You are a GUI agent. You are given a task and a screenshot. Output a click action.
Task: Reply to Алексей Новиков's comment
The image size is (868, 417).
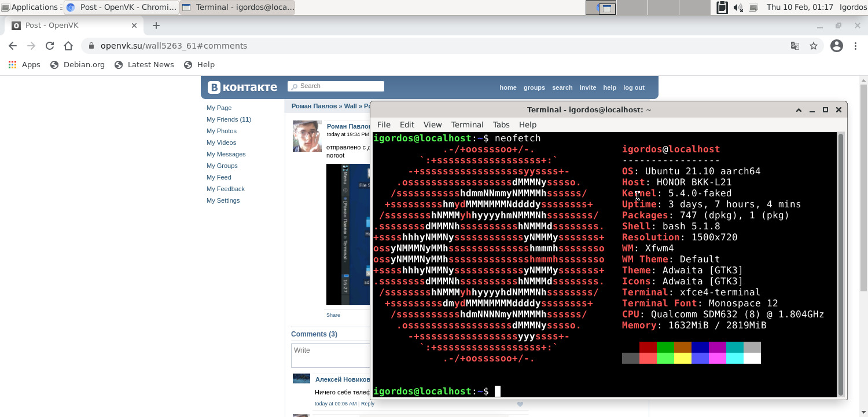[x=367, y=404]
